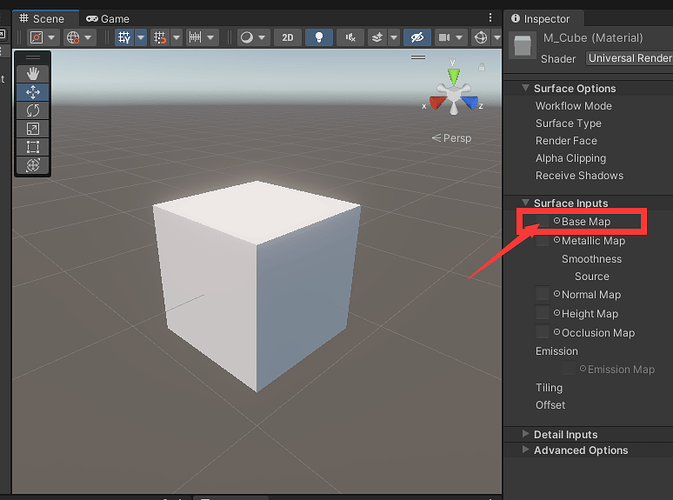This screenshot has height=500, width=673.
Task: Select the Move tool
Action: point(33,92)
